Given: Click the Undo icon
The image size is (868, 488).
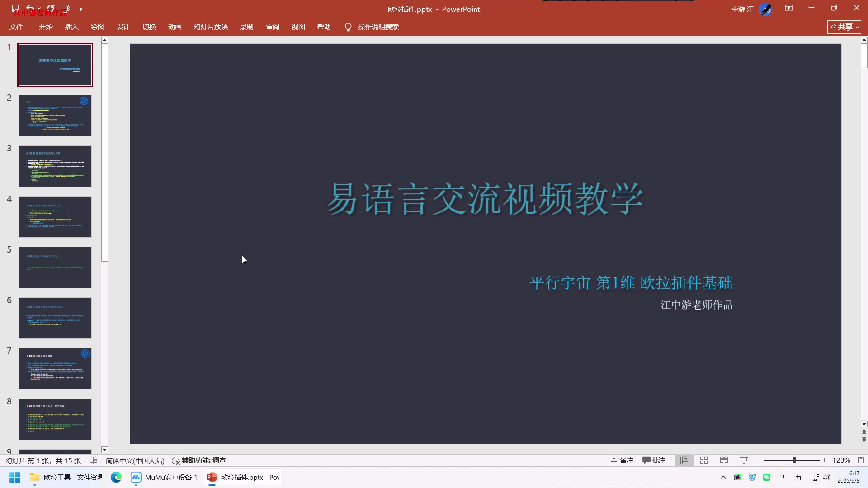Looking at the screenshot, I should (x=29, y=8).
